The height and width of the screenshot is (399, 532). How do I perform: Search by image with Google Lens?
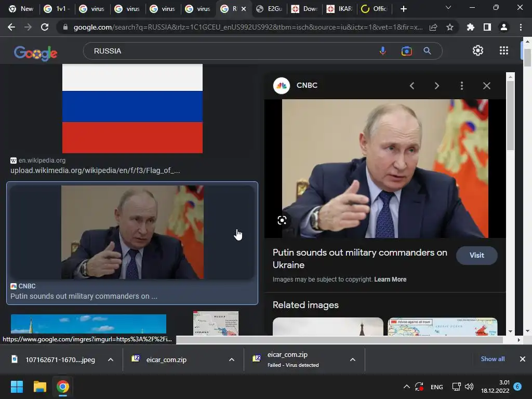406,51
